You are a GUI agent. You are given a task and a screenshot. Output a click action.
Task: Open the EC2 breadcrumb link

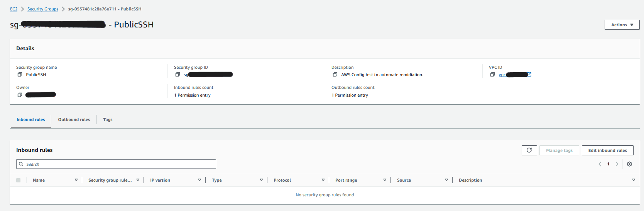(14, 9)
